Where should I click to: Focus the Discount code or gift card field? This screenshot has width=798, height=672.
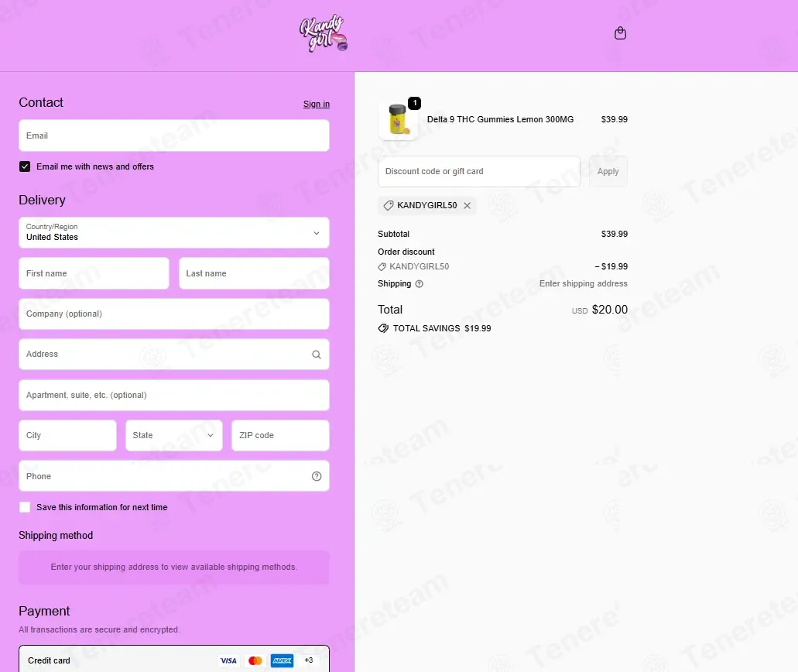pyautogui.click(x=479, y=171)
